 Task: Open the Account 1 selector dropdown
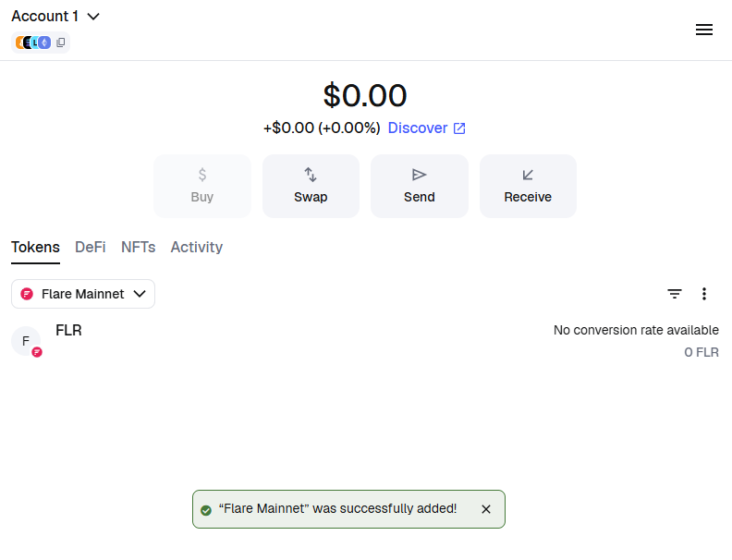tap(55, 17)
